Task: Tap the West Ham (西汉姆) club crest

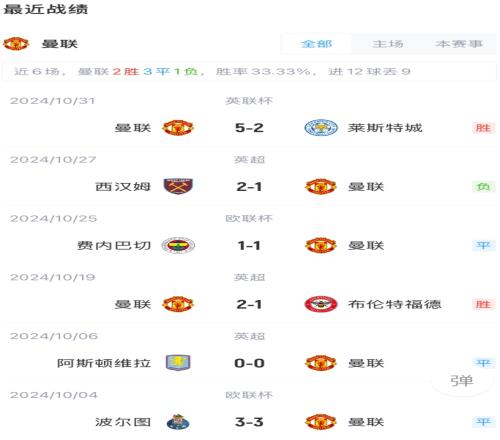Action: coord(178,187)
